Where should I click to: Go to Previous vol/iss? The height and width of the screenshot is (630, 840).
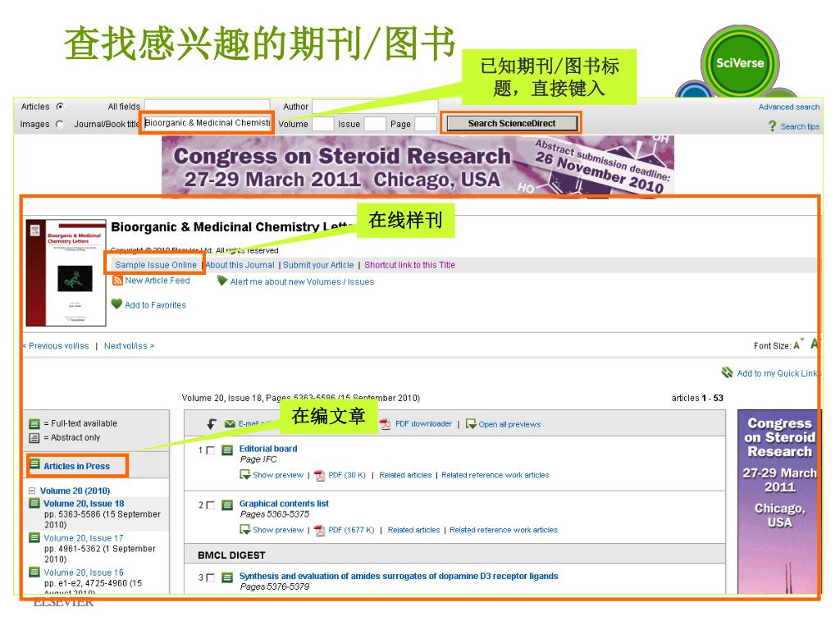[57, 346]
